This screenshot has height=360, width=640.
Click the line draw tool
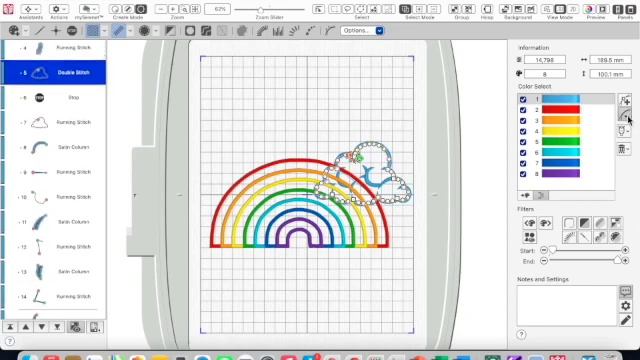pos(40,31)
